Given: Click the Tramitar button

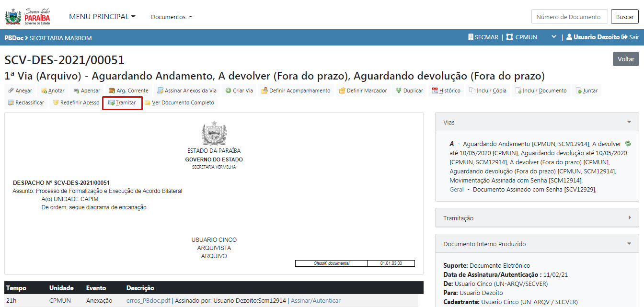Looking at the screenshot, I should (x=122, y=102).
